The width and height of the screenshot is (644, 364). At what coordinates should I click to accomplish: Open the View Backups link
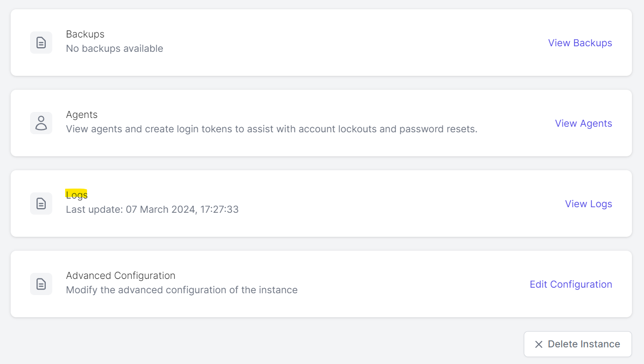[580, 43]
